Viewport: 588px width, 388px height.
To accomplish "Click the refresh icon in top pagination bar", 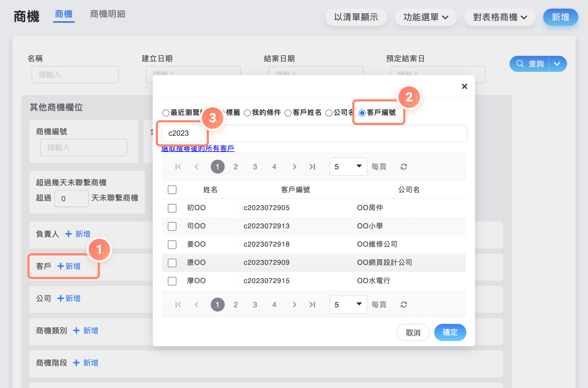I will (x=404, y=167).
